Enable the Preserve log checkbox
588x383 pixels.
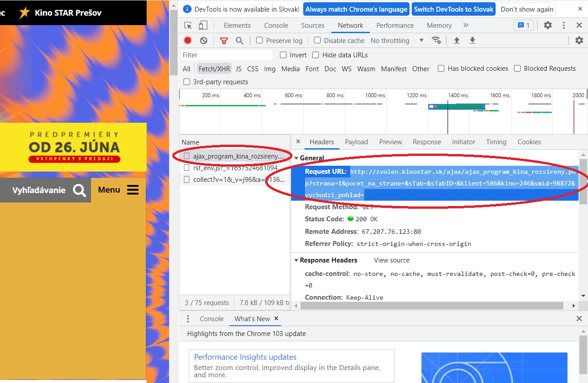[x=259, y=40]
